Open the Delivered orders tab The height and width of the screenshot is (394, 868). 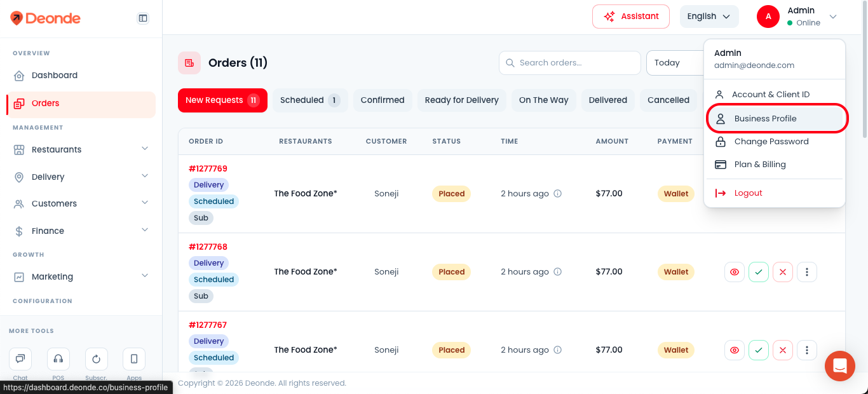608,100
